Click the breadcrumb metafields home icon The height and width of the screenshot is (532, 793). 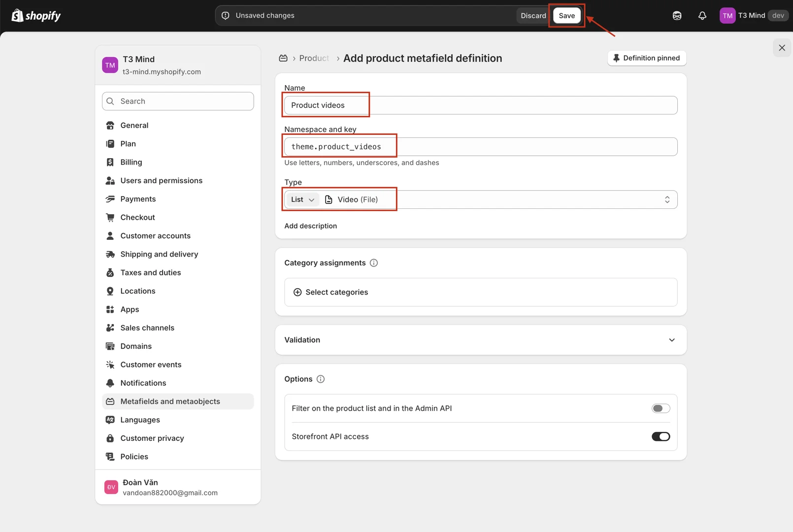(283, 58)
